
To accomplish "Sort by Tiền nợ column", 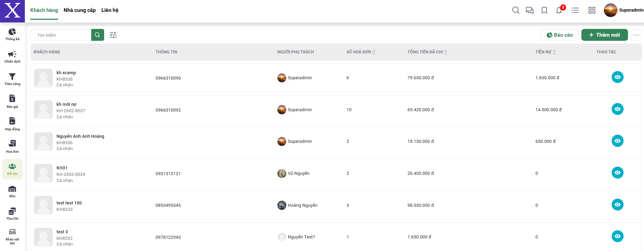I will point(554,52).
